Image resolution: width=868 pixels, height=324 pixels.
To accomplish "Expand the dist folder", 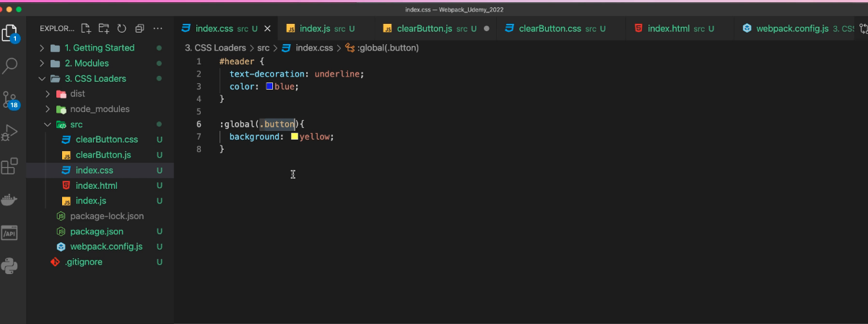I will (x=100, y=94).
